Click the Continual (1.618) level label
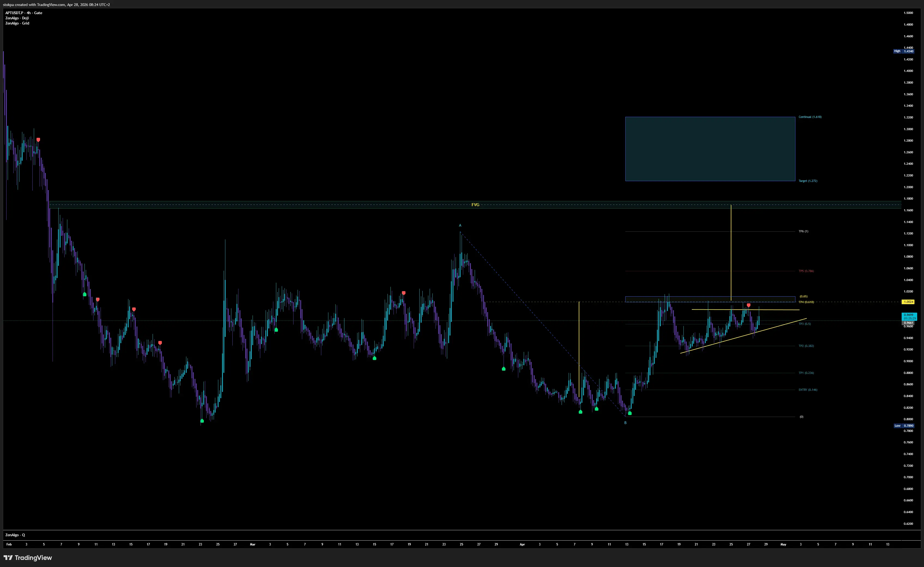This screenshot has height=567, width=924. [810, 117]
